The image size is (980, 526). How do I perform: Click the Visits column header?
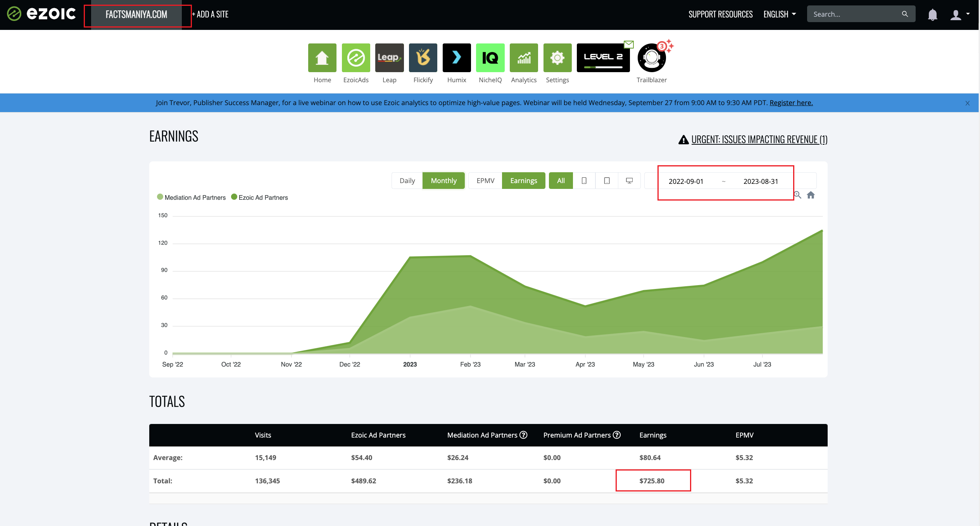click(x=263, y=435)
